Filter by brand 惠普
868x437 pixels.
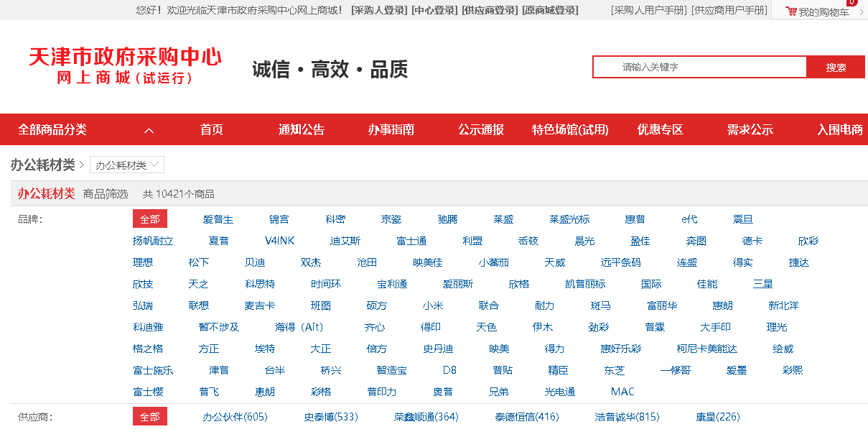click(x=635, y=220)
